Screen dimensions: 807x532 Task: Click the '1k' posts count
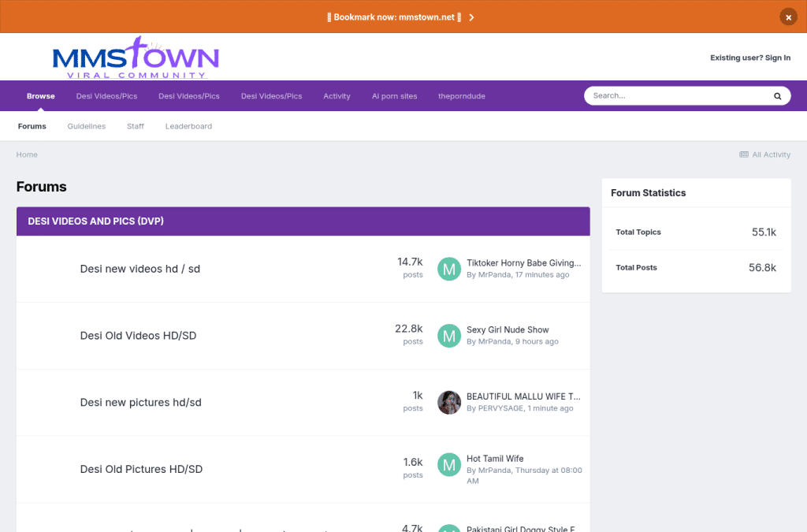(418, 396)
